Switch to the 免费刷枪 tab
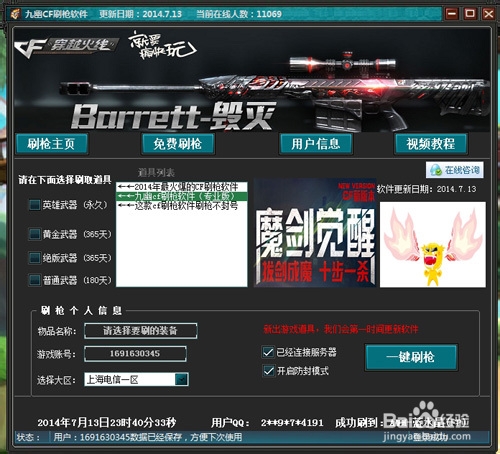Viewport: 500px width, 454px height. point(178,144)
